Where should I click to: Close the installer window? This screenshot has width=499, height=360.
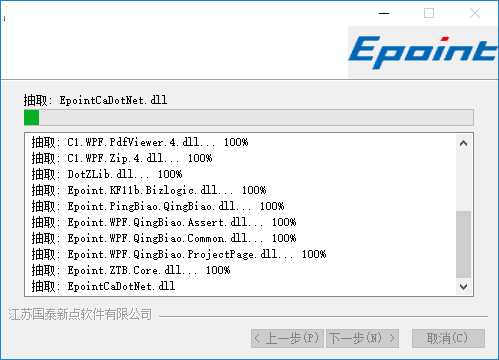pos(475,13)
